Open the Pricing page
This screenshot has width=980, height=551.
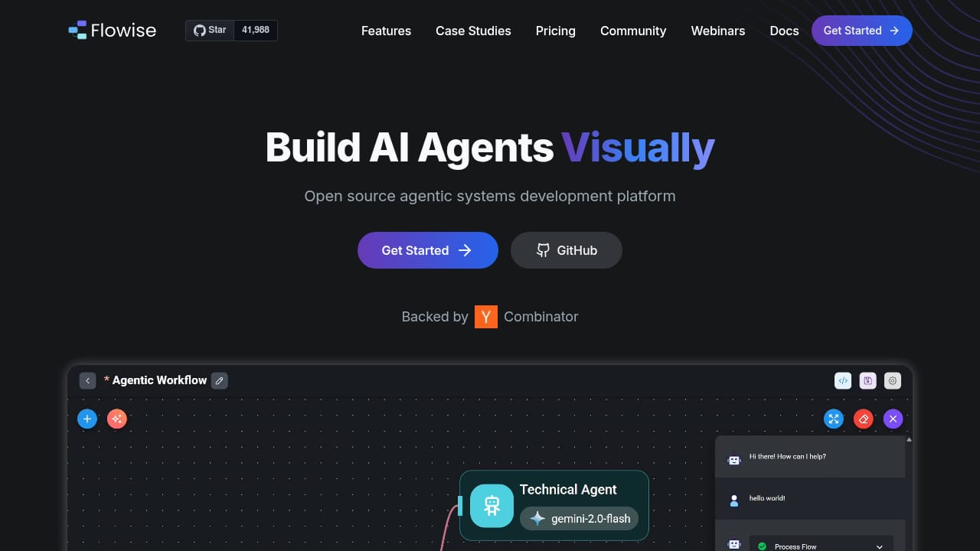click(x=556, y=31)
